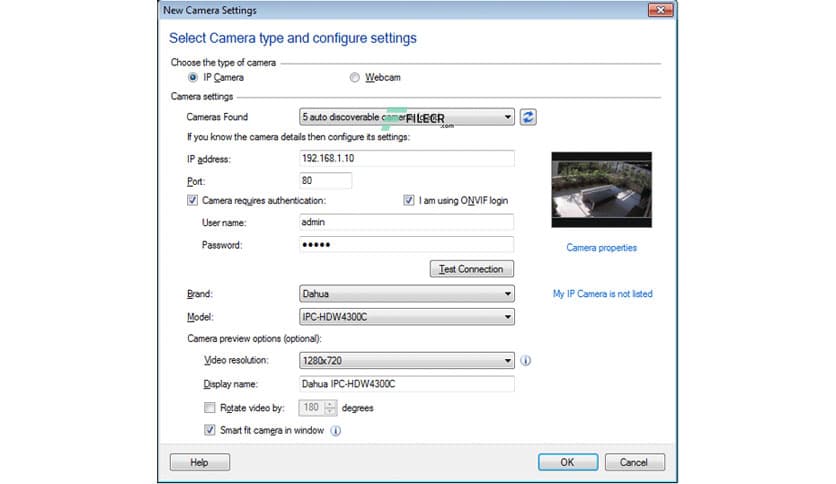Close the New Camera Settings dialog

pos(660,10)
